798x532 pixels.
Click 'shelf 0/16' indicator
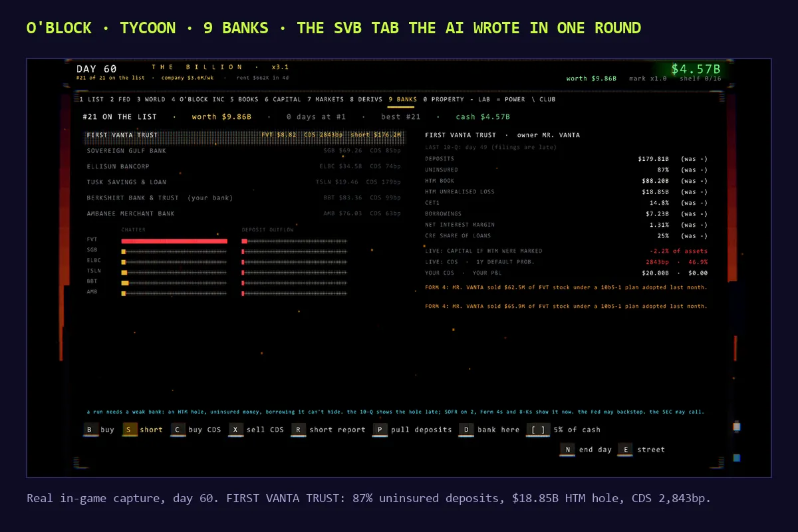[x=700, y=78]
